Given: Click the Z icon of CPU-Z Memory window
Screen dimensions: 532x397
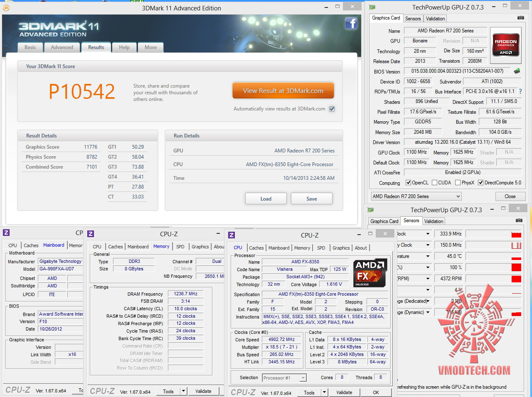Looking at the screenshot, I should [x=91, y=234].
